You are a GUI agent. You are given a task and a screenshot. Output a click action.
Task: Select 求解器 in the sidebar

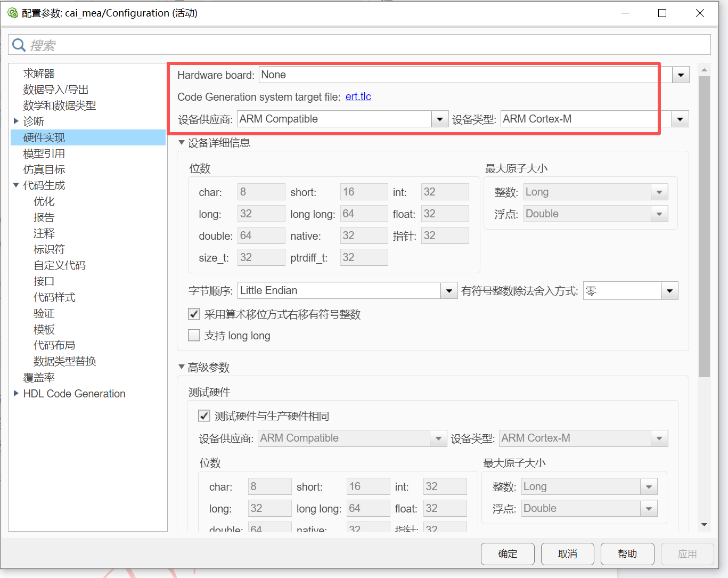[39, 74]
